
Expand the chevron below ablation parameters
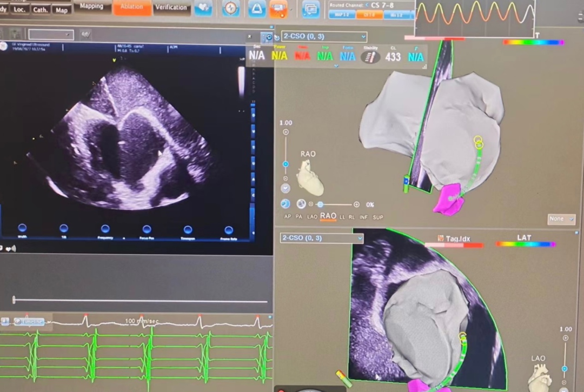(336, 66)
